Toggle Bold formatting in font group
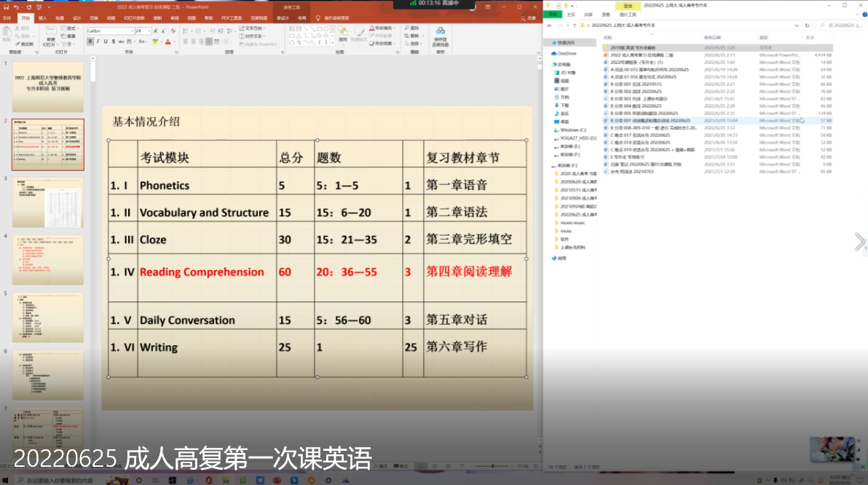868x485 pixels. (90, 42)
